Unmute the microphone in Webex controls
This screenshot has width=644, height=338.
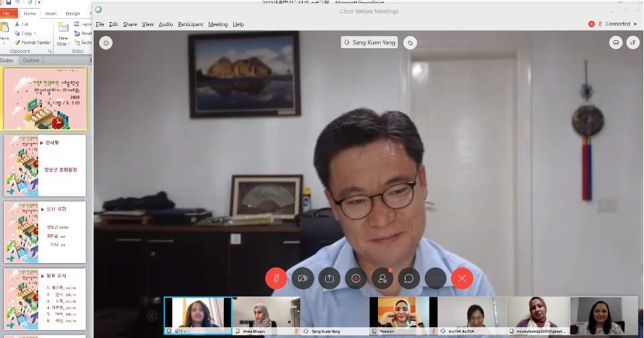tap(276, 278)
